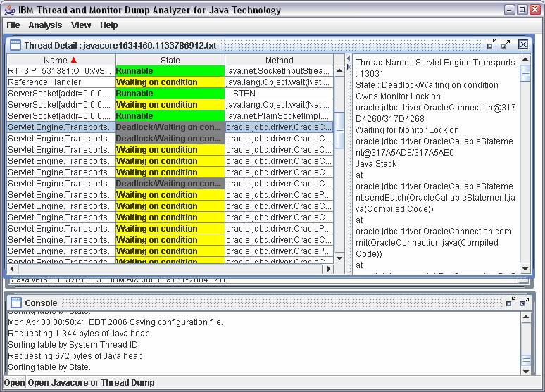The height and width of the screenshot is (392, 545).
Task: Select the RT=3:P=531381:O=0:WS thread row
Action: point(170,71)
